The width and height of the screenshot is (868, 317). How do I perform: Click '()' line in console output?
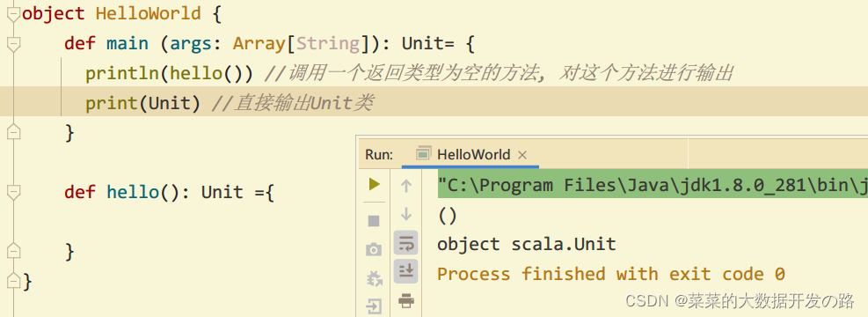[448, 215]
